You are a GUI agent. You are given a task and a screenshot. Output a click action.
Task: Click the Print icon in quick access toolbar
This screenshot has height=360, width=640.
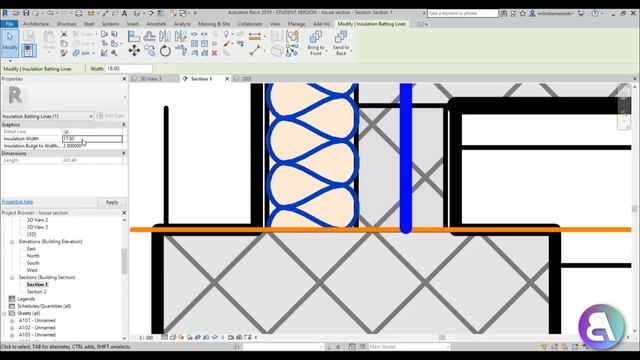point(79,13)
